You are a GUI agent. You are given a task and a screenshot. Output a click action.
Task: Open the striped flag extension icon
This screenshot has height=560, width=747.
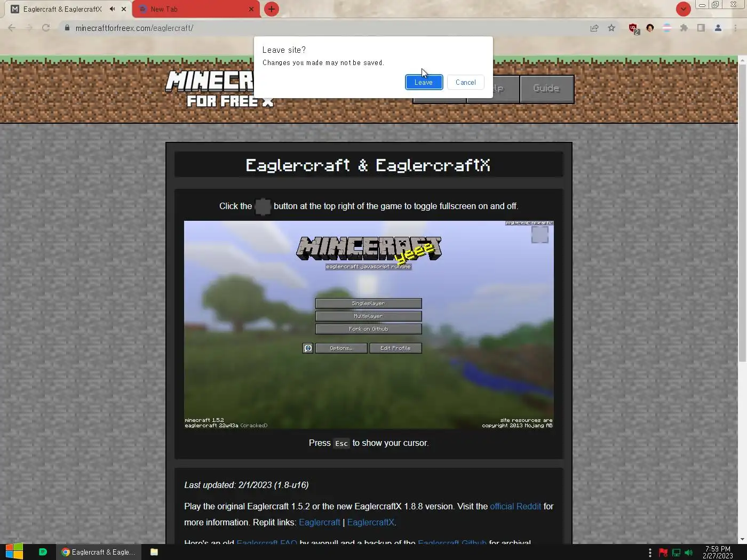(x=667, y=28)
